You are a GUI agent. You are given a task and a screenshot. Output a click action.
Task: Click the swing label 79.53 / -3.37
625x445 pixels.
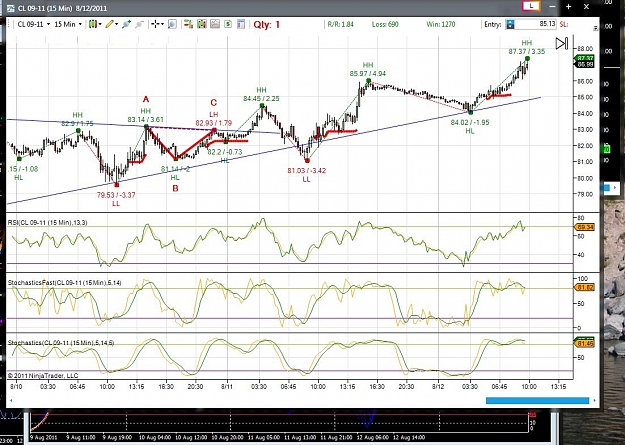(116, 195)
